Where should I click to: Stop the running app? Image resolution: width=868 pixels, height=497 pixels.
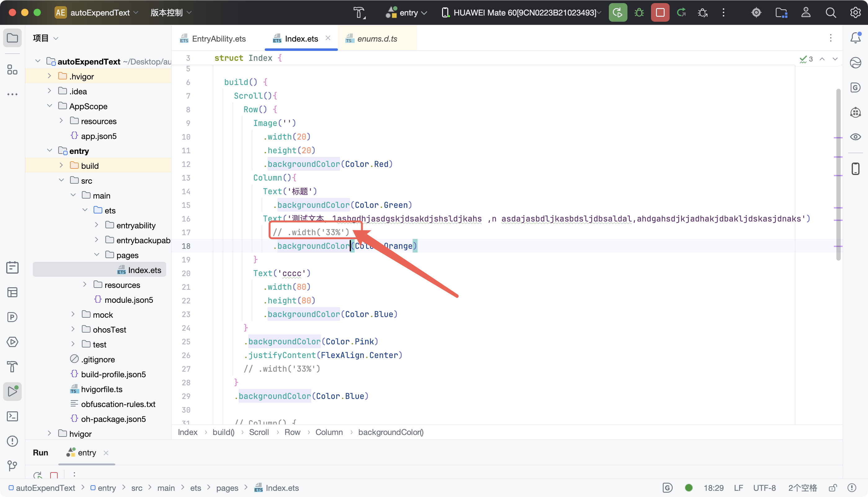pos(660,13)
